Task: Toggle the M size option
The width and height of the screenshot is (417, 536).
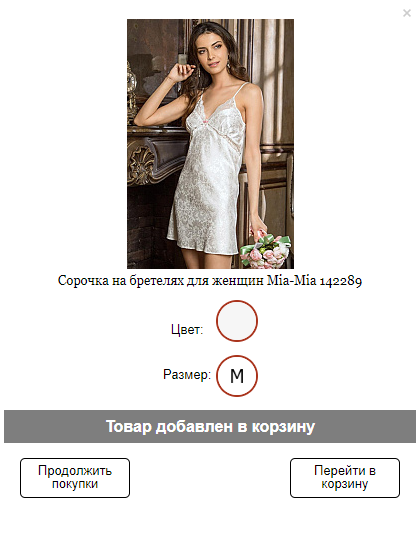Action: coord(237,376)
